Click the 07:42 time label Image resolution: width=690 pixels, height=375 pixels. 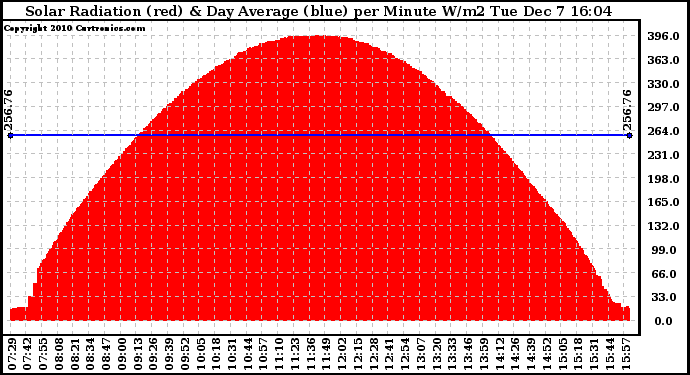28,354
